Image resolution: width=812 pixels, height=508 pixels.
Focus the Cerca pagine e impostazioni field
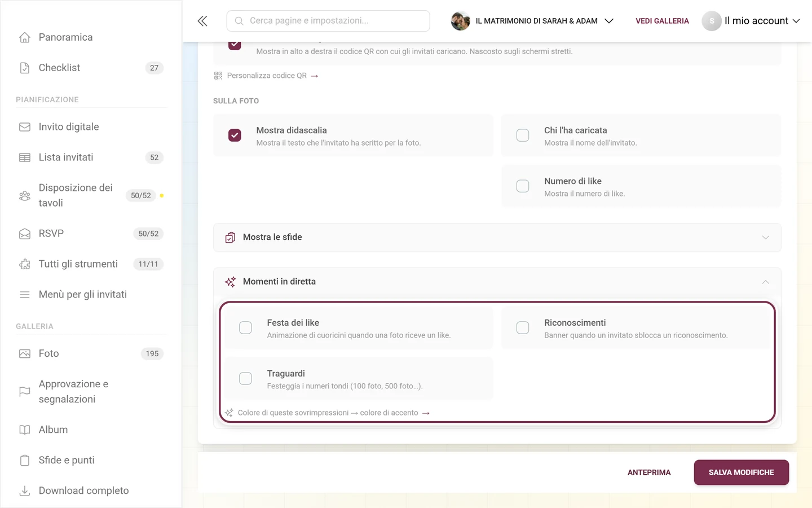(328, 21)
